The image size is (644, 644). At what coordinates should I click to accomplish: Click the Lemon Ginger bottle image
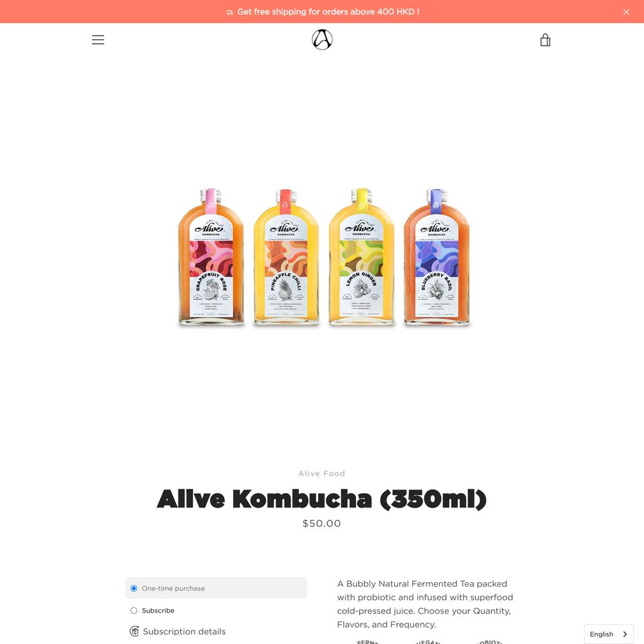361,257
